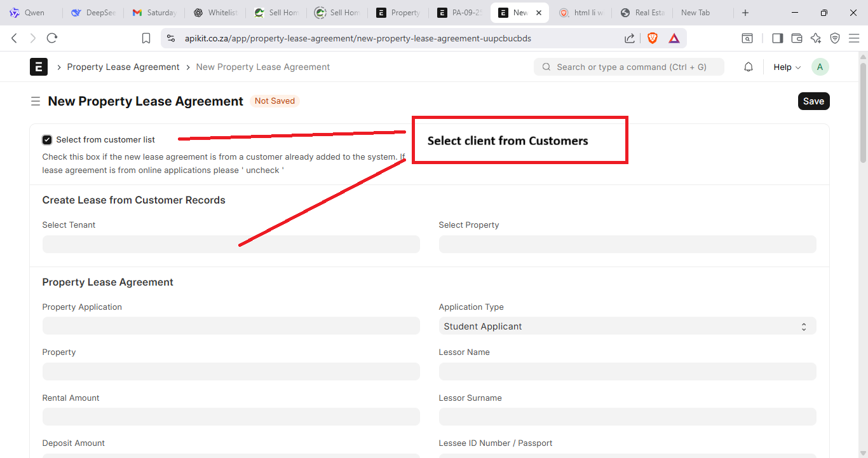Image resolution: width=868 pixels, height=458 pixels.
Task: Open the Select Tenant link field
Action: [231, 244]
